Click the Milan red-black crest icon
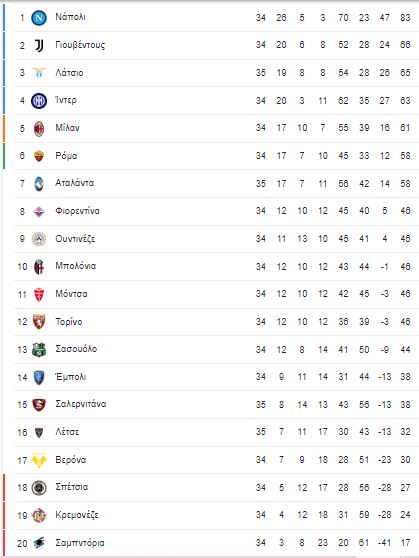The image size is (419, 558). [x=39, y=128]
